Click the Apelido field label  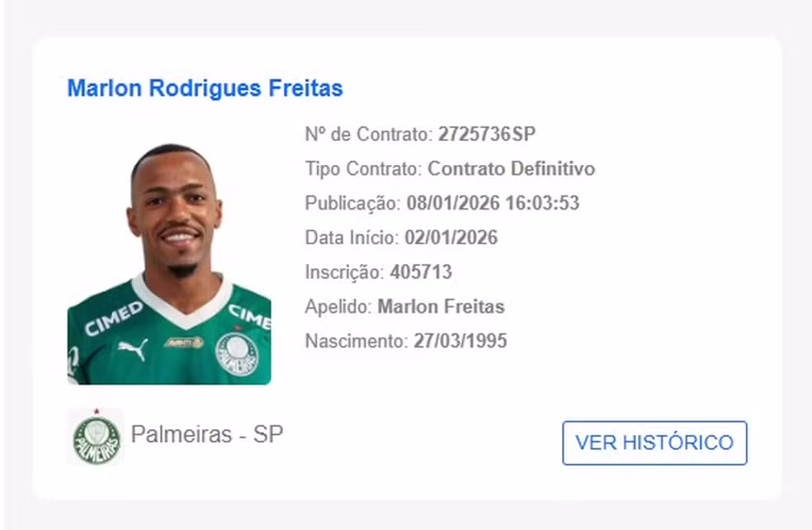click(x=338, y=306)
